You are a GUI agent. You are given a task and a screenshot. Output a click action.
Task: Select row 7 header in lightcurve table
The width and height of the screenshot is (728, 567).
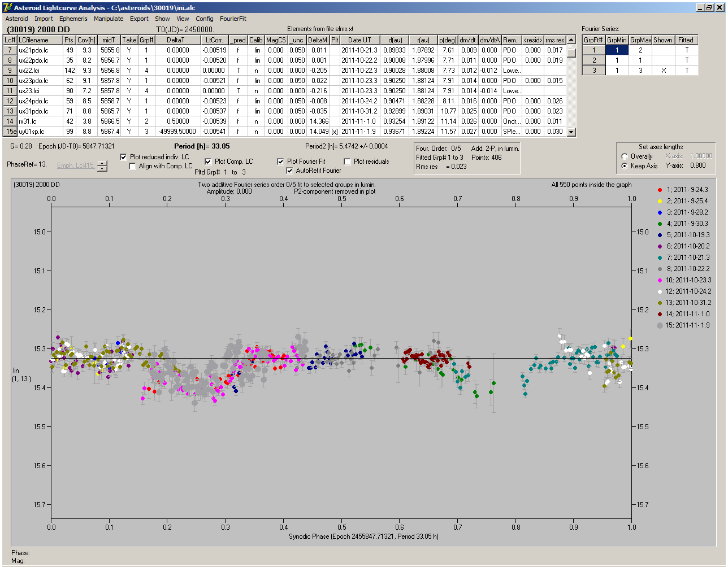tap(10, 50)
